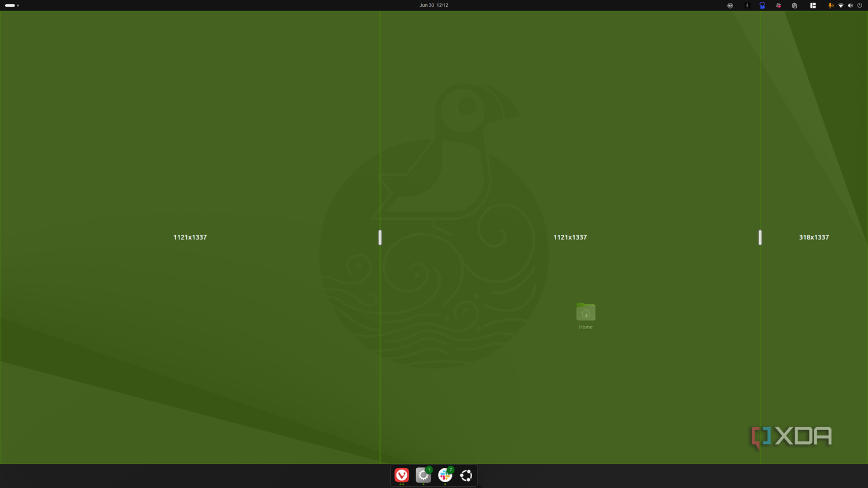Open the clipboard manager tray icon
Viewport: 868px width, 488px height.
coord(795,5)
